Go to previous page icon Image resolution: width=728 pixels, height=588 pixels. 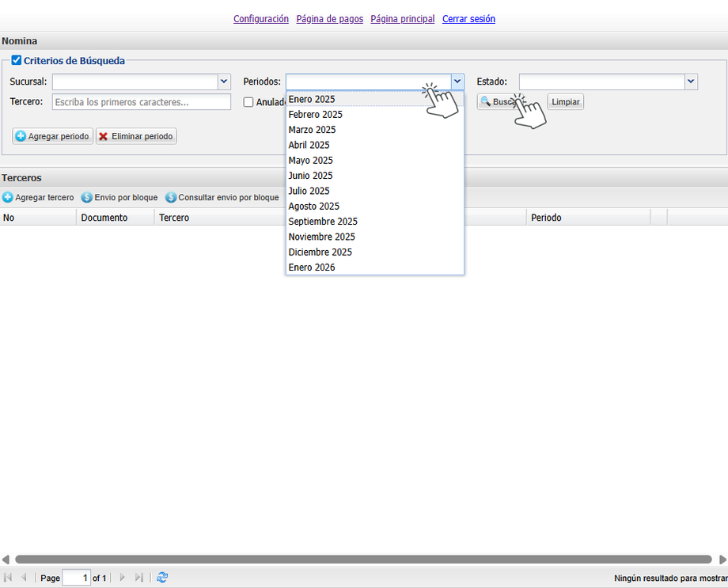25,578
